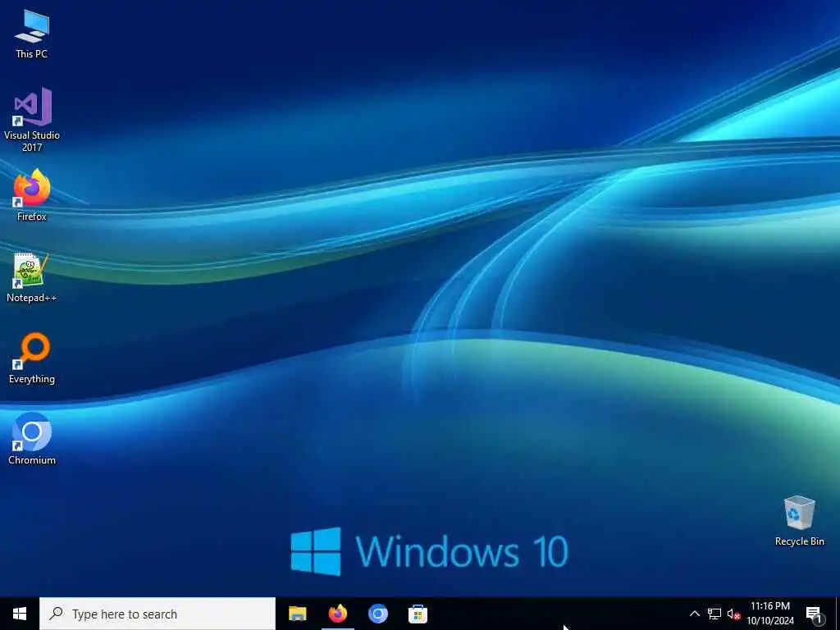Select the Notepad++ desktop shortcut
The image size is (840, 630).
32,277
